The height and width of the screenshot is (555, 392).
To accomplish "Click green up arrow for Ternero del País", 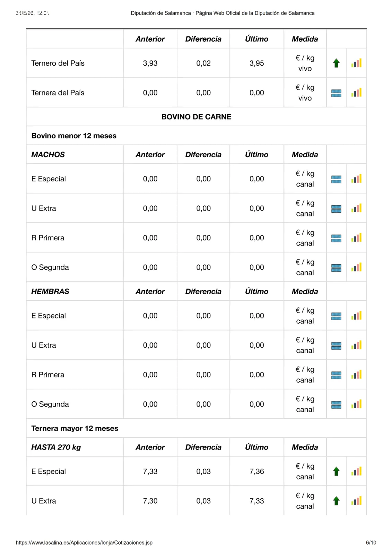I will pos(336,63).
